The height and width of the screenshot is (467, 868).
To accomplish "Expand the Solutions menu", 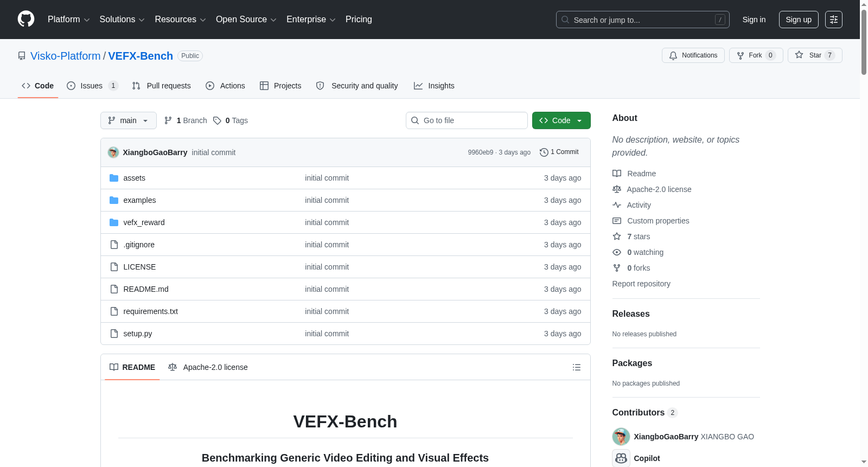I will (122, 20).
